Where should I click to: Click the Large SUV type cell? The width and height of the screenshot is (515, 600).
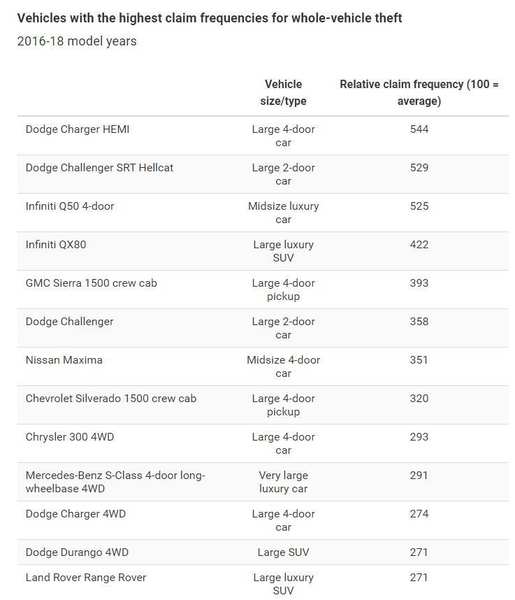(x=283, y=552)
